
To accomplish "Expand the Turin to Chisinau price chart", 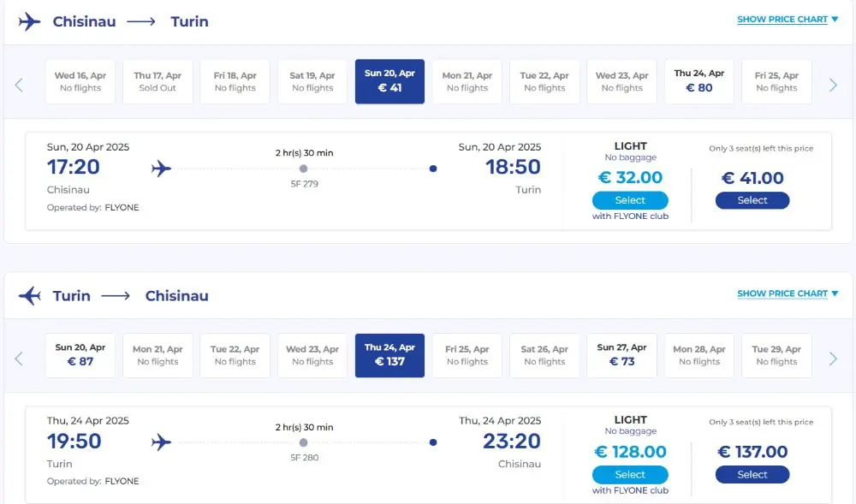I will coord(788,294).
